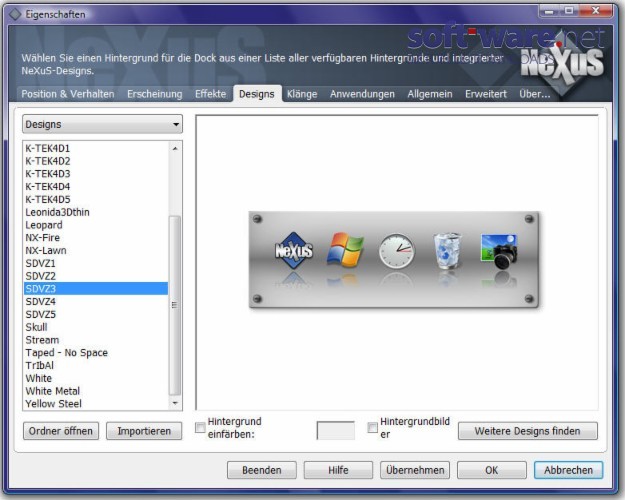This screenshot has width=625, height=500.
Task: Click Weitere Designs finden button
Action: click(x=527, y=431)
